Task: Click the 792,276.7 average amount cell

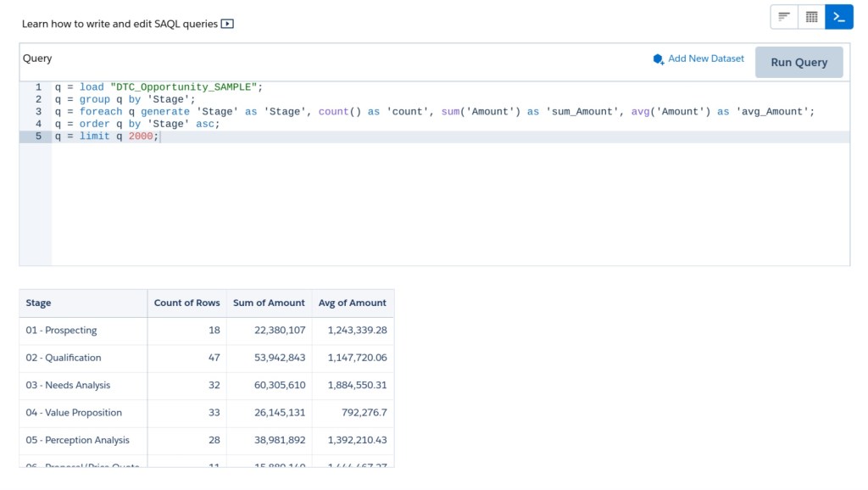Action: [361, 413]
